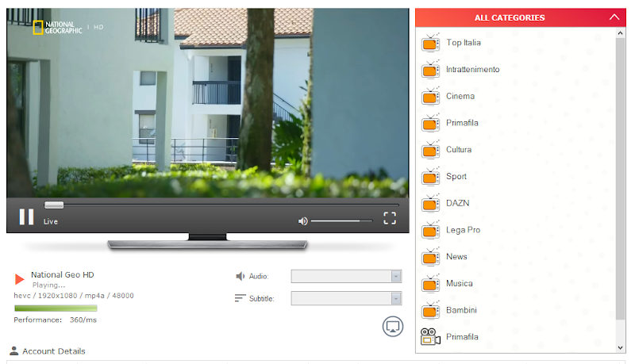Click the video seek bar handle
The image size is (635, 364).
[54, 205]
